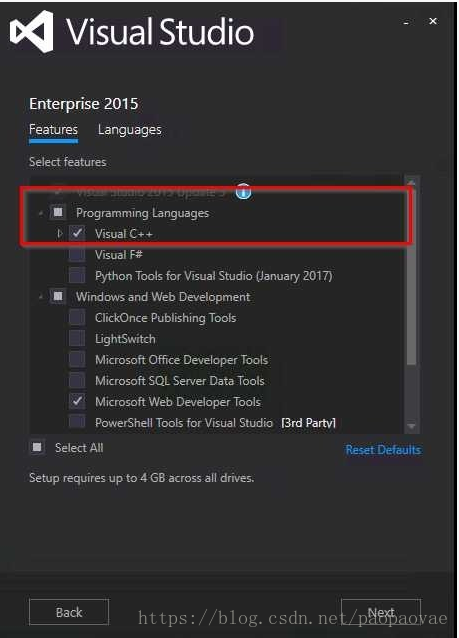Click the Visual Studio logo icon
The height and width of the screenshot is (638, 459).
click(32, 31)
